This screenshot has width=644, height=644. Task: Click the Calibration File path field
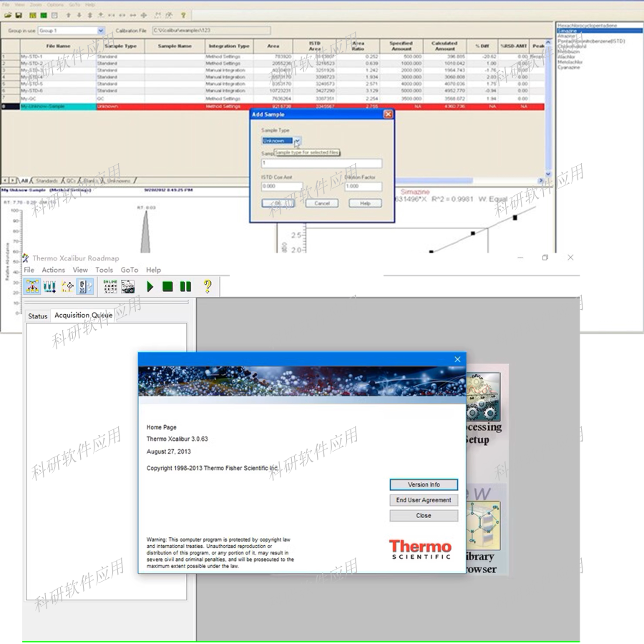pyautogui.click(x=211, y=31)
